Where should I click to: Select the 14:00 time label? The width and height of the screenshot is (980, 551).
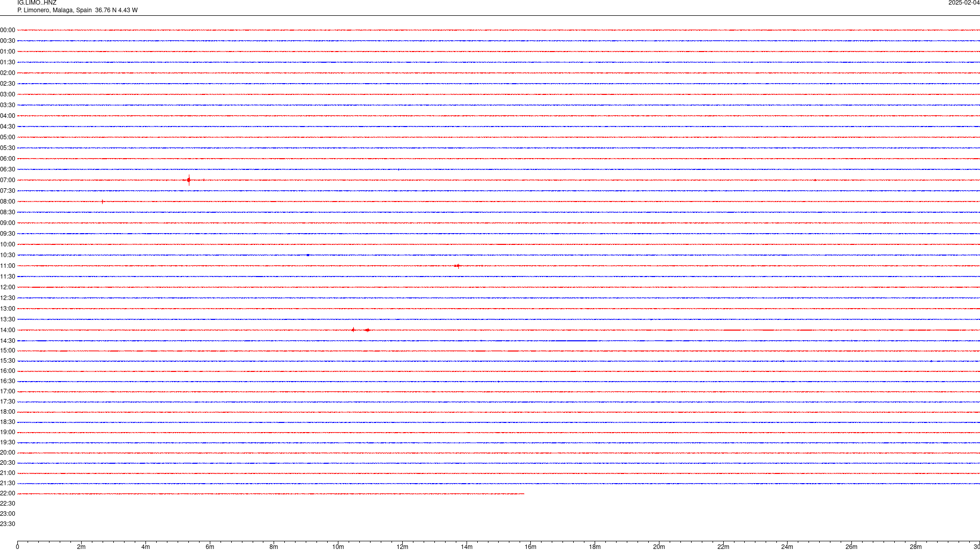pyautogui.click(x=8, y=330)
